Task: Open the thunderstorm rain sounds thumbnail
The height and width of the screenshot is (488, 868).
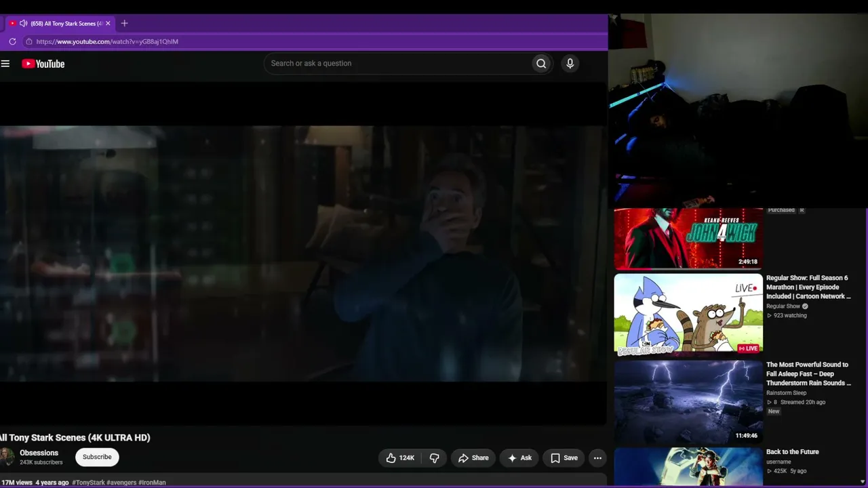Action: (688, 401)
